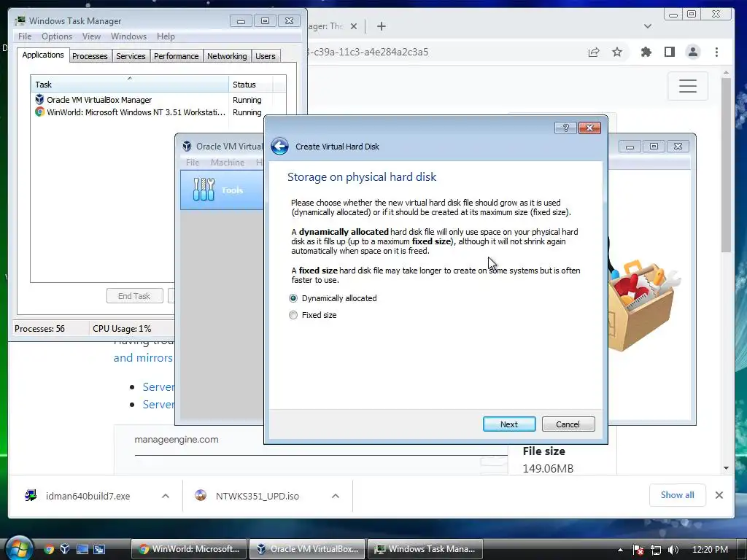Show hidden tray icons arrow

[x=620, y=550]
